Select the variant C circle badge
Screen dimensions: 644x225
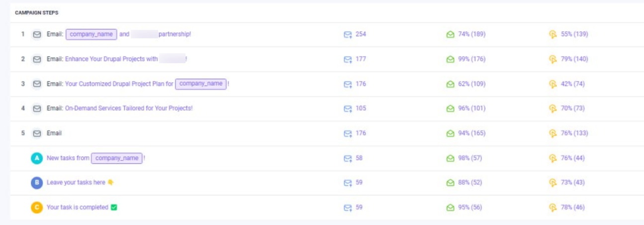(x=37, y=208)
